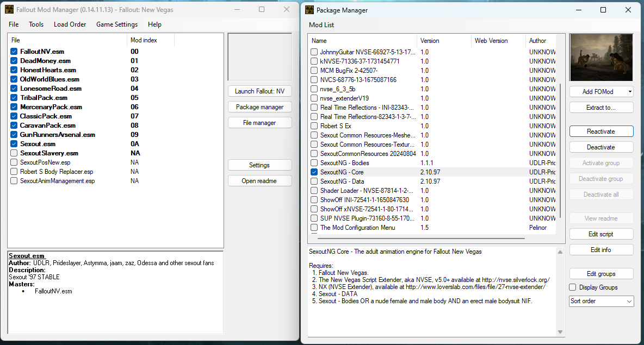Open the File manager
The height and width of the screenshot is (345, 644).
tap(259, 123)
